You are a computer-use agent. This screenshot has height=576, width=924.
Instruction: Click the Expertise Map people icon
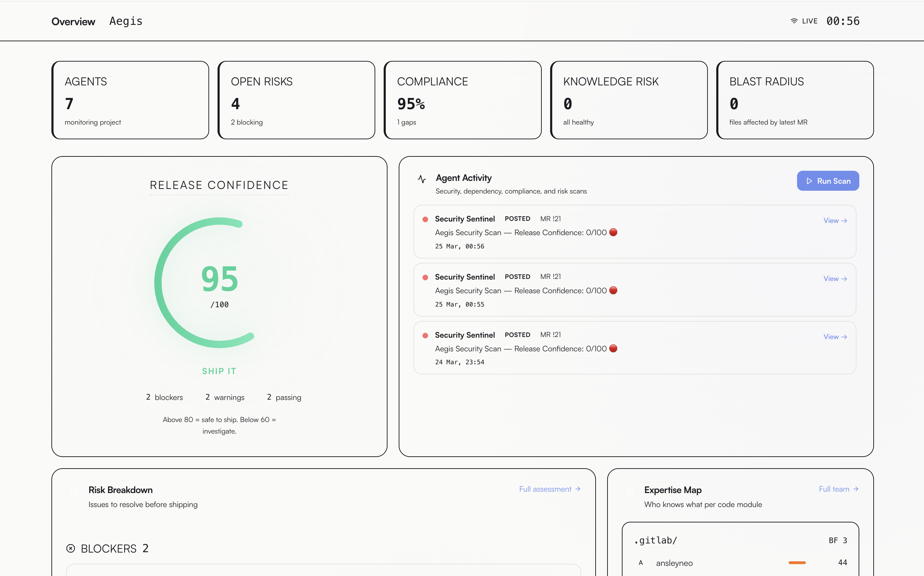[x=630, y=491]
